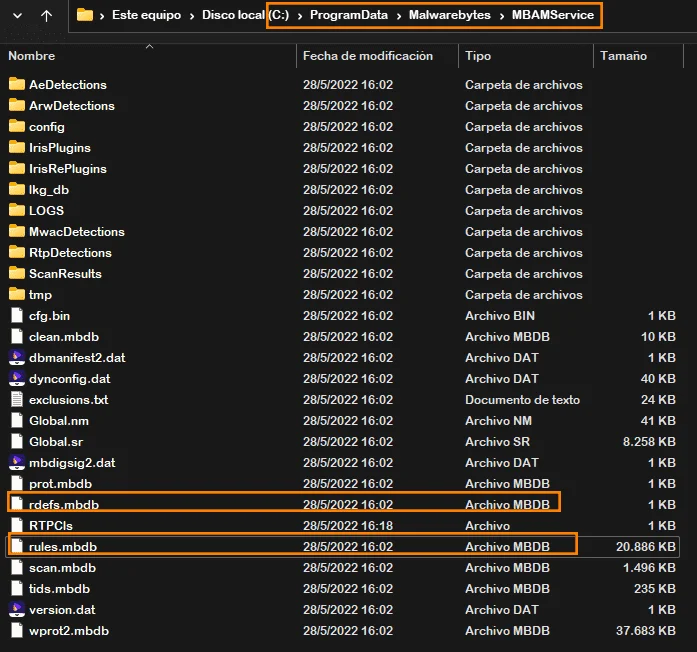Click the exclusions.txt document icon
697x652 pixels.
17,399
